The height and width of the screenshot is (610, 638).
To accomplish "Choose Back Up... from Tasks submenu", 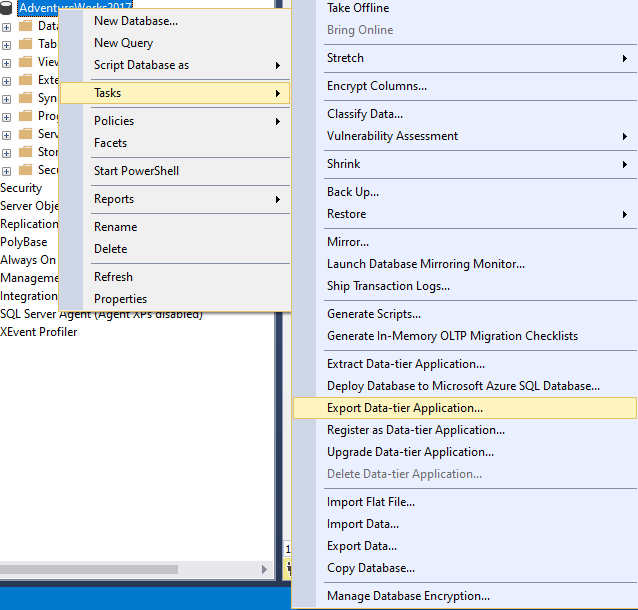I will point(353,192).
